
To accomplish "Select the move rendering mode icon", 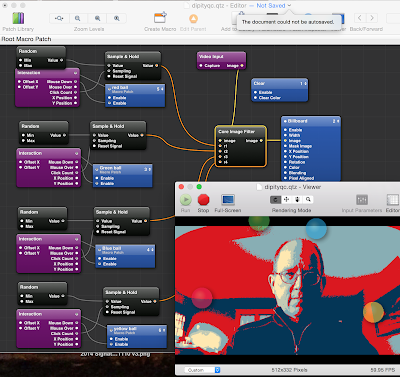I will point(286,199).
